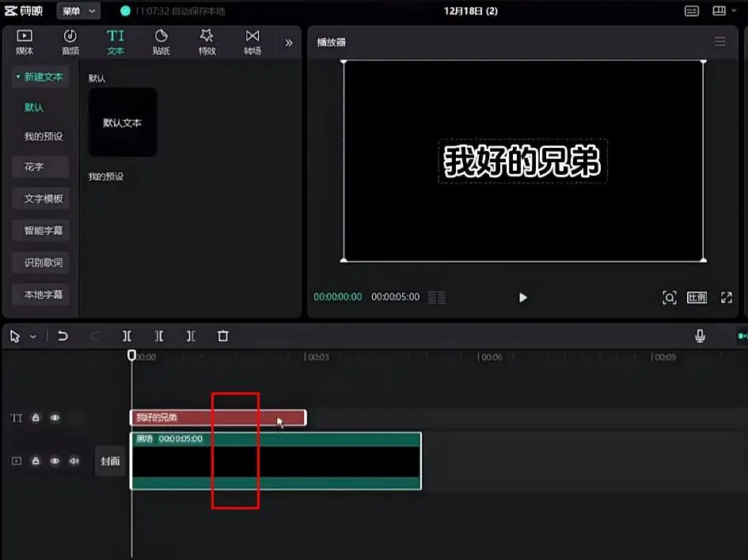Image resolution: width=748 pixels, height=560 pixels.
Task: Enter fullscreen preview in the player
Action: 726,297
